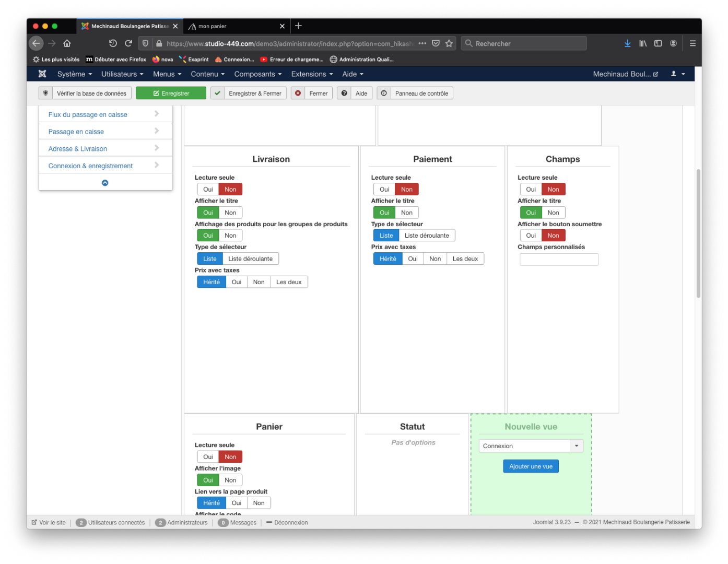Open Panneau de contrôle
The height and width of the screenshot is (564, 728).
415,93
